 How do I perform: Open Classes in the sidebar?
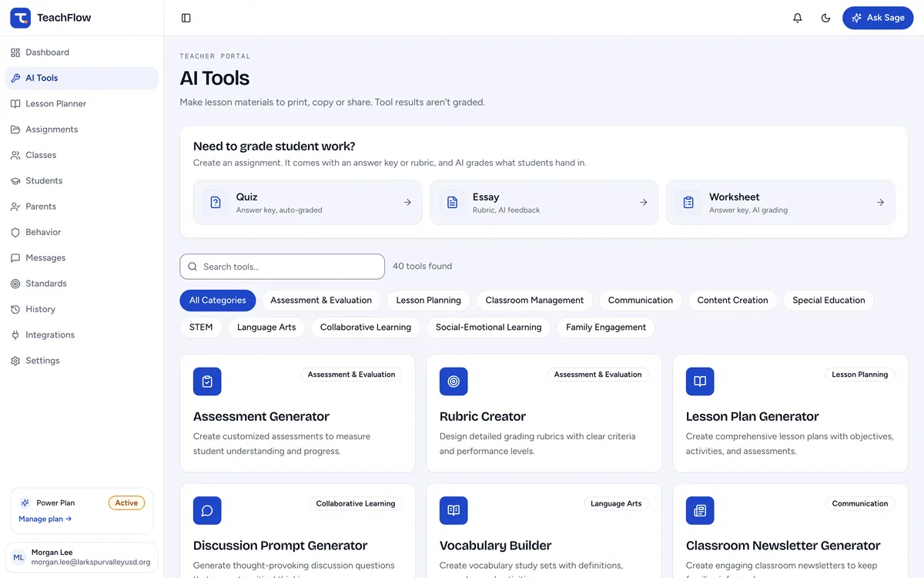pyautogui.click(x=82, y=155)
